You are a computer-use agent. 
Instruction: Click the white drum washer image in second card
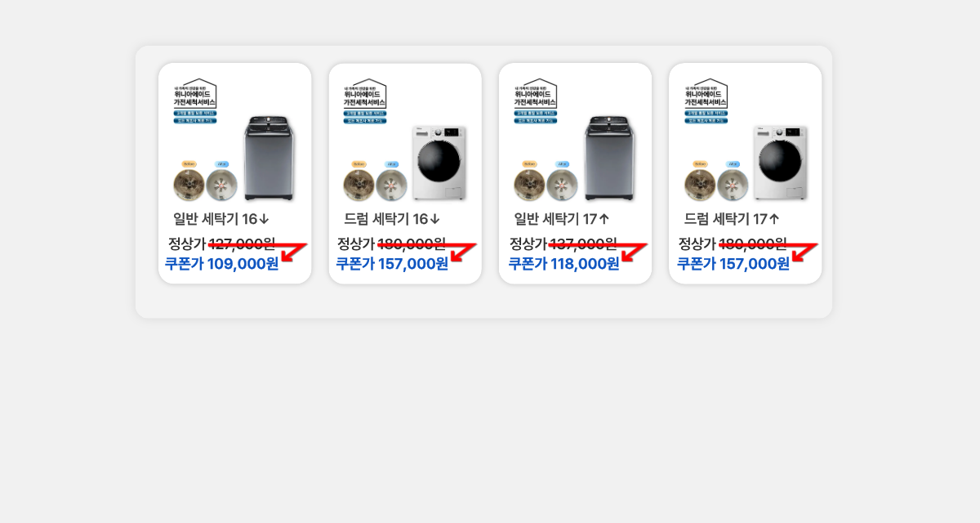coord(439,163)
